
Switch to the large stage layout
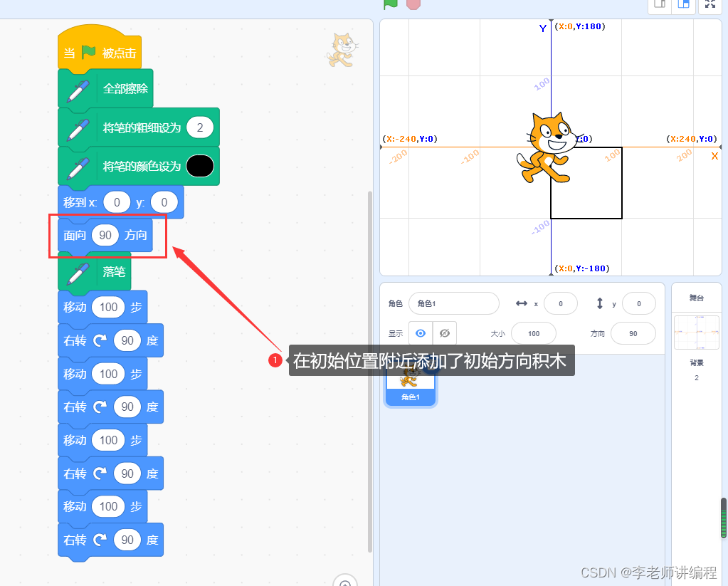(x=683, y=5)
